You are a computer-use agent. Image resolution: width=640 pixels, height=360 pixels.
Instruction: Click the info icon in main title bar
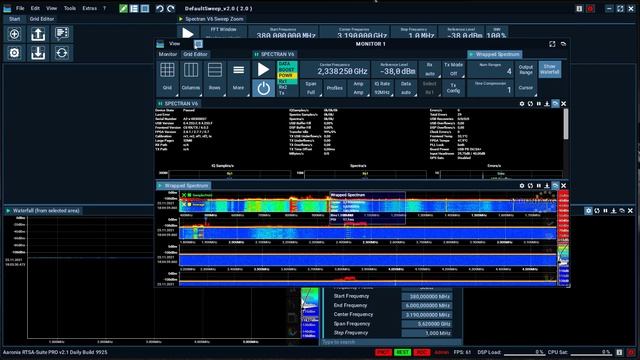pyautogui.click(x=579, y=9)
